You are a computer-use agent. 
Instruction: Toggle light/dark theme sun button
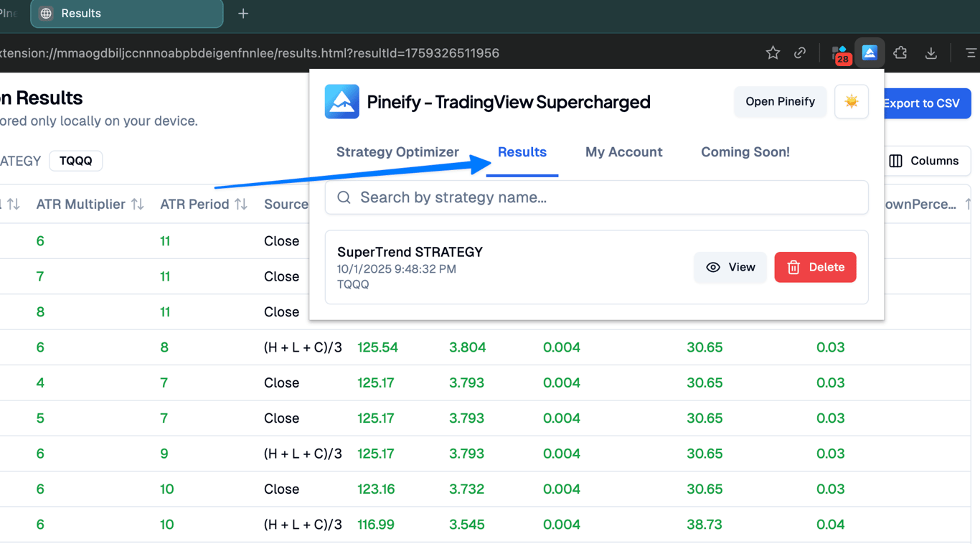tap(852, 102)
